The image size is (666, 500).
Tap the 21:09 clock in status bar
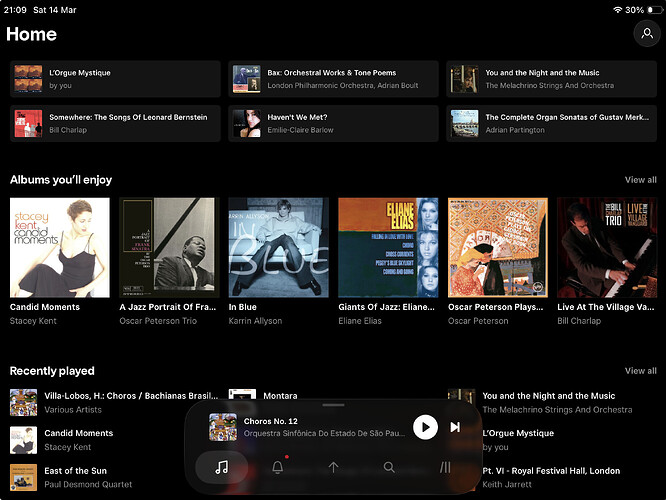point(15,10)
